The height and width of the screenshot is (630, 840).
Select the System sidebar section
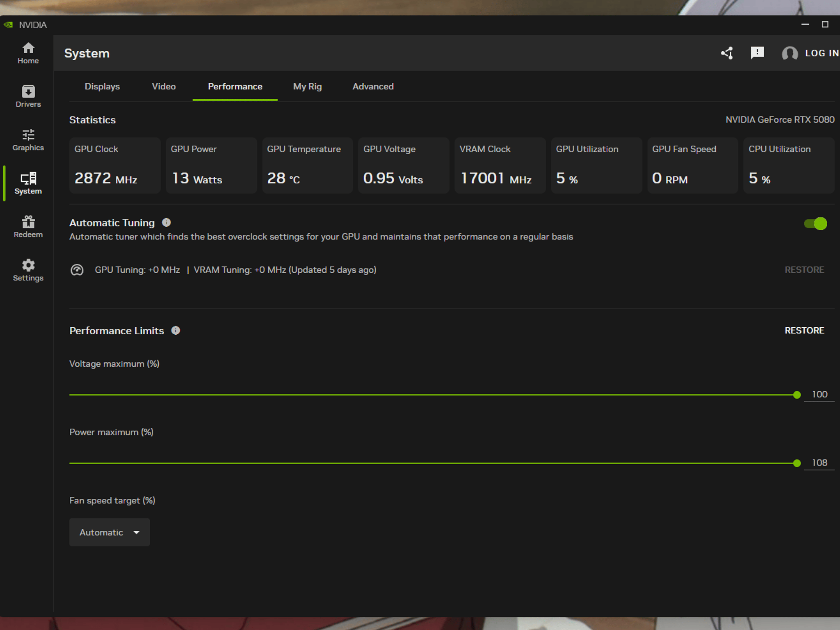pos(28,183)
